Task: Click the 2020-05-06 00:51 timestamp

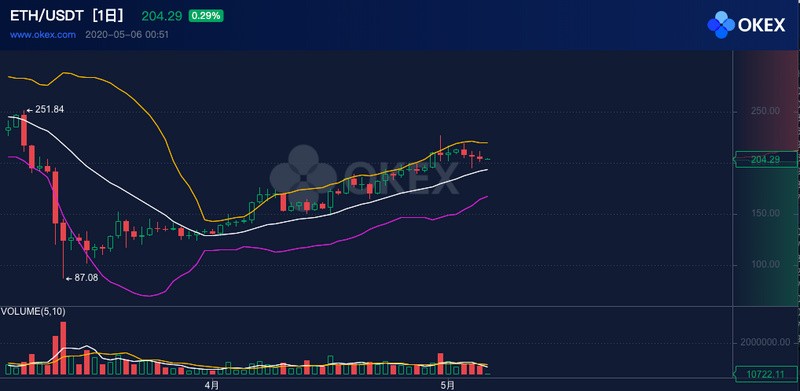Action: tap(127, 35)
